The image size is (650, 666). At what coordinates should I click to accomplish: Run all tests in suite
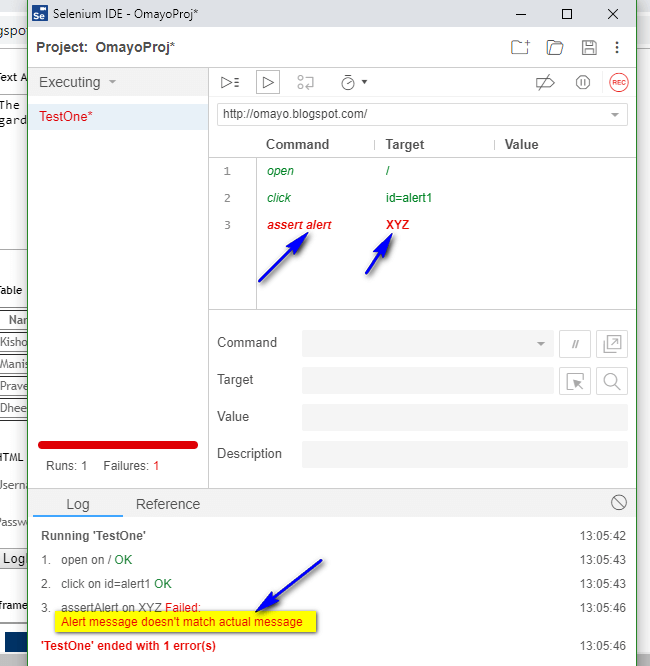(x=230, y=82)
